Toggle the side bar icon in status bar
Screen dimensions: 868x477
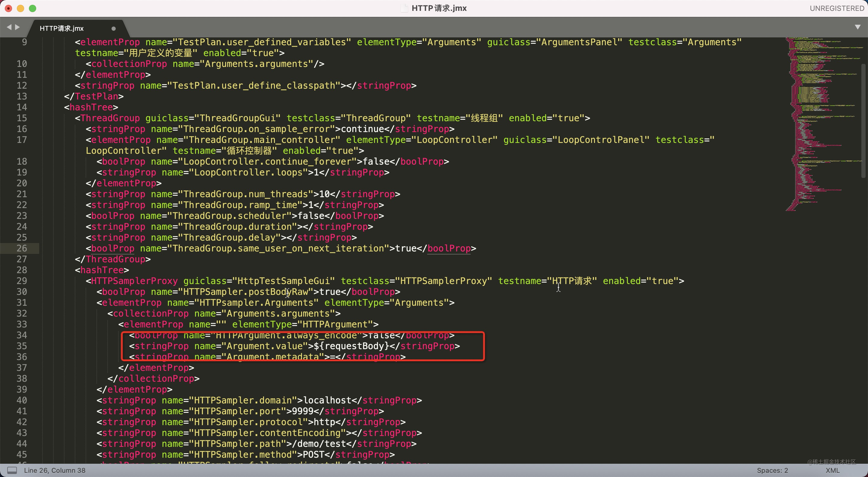(12, 470)
